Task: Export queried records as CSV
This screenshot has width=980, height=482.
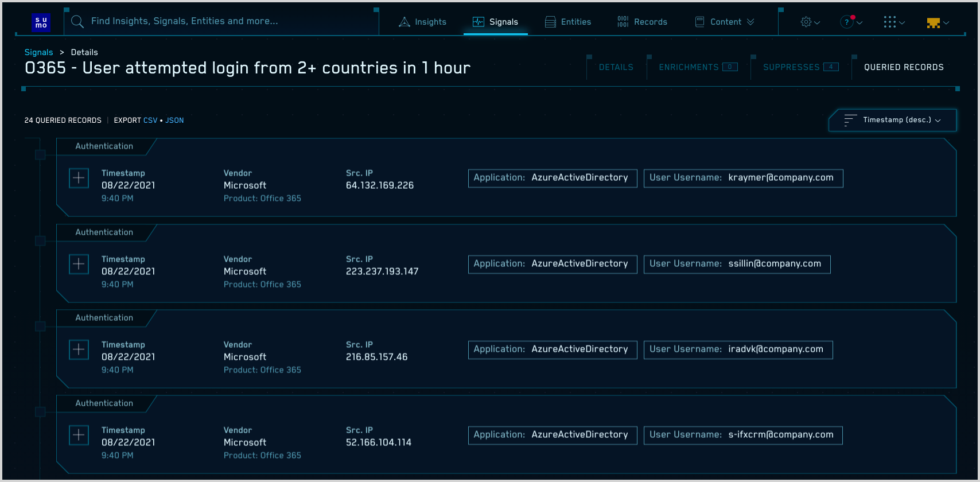Action: pos(150,120)
